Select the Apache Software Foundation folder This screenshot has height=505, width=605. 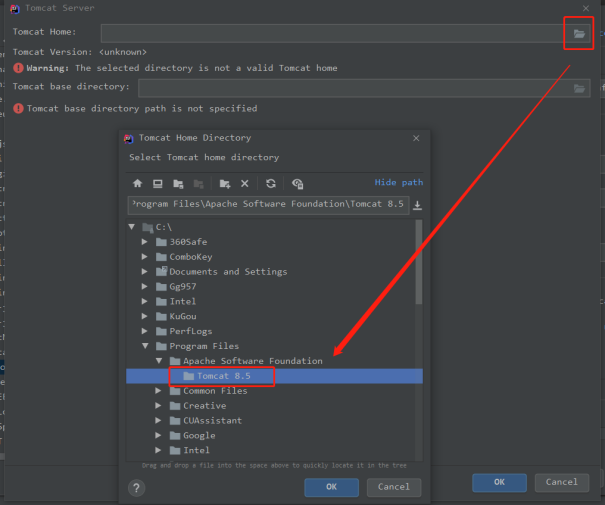click(x=274, y=361)
